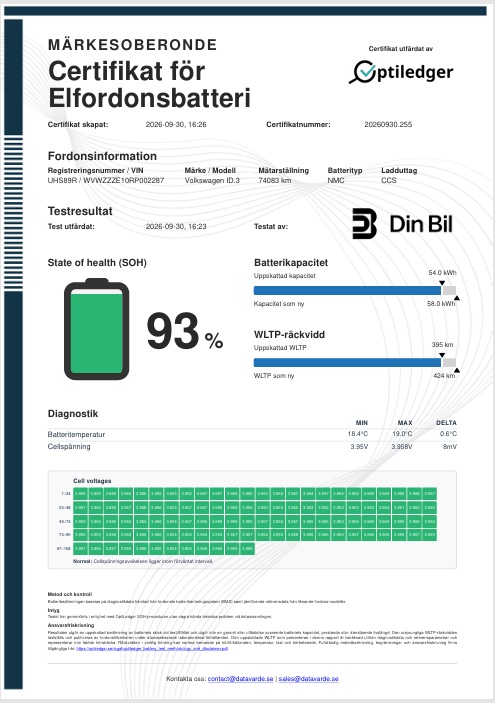The image size is (495, 703).
Task: Select the charging connector 'CCS'
Action: [389, 180]
